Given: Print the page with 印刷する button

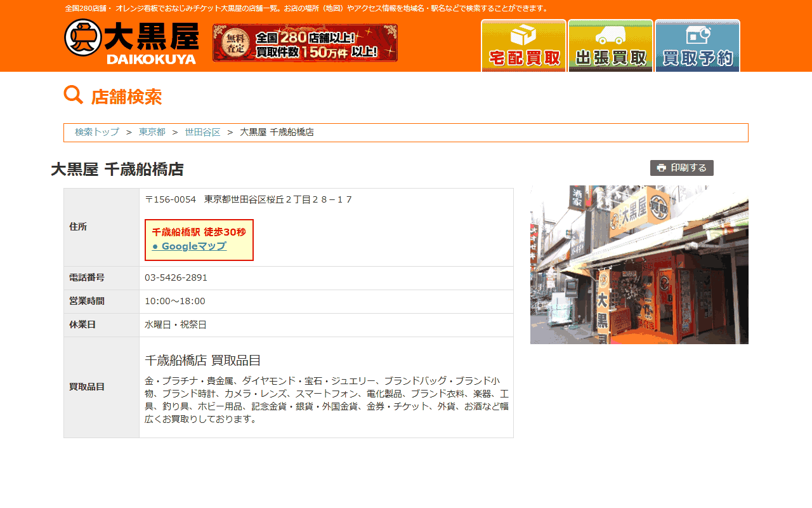Looking at the screenshot, I should pyautogui.click(x=682, y=168).
